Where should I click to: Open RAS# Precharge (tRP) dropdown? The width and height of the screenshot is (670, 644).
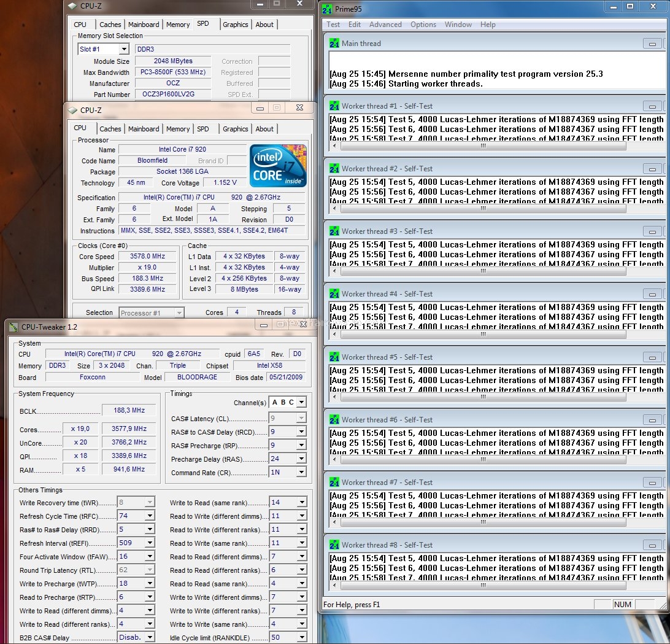coord(302,445)
